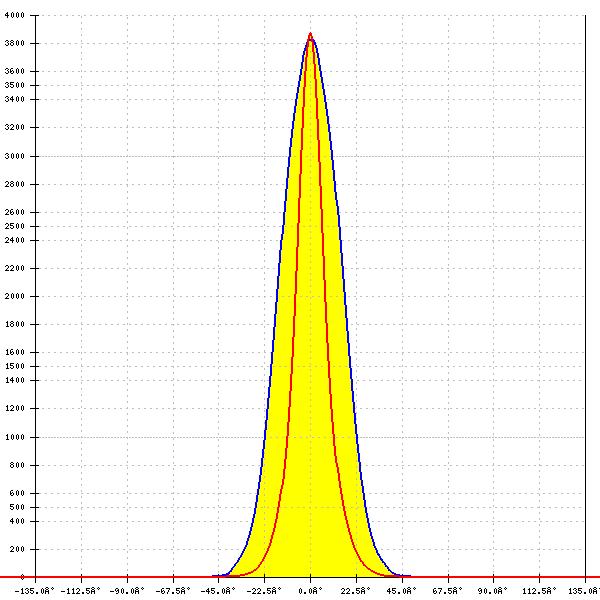
Task: Click the y-axis tick label reading exactly "200"
Action: pos(17,549)
